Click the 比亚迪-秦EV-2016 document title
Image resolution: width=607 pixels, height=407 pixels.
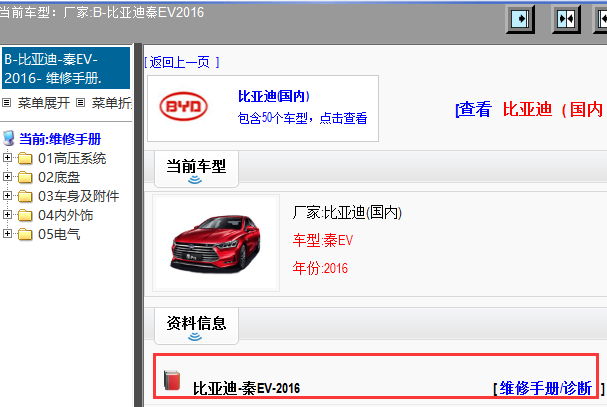pyautogui.click(x=246, y=388)
